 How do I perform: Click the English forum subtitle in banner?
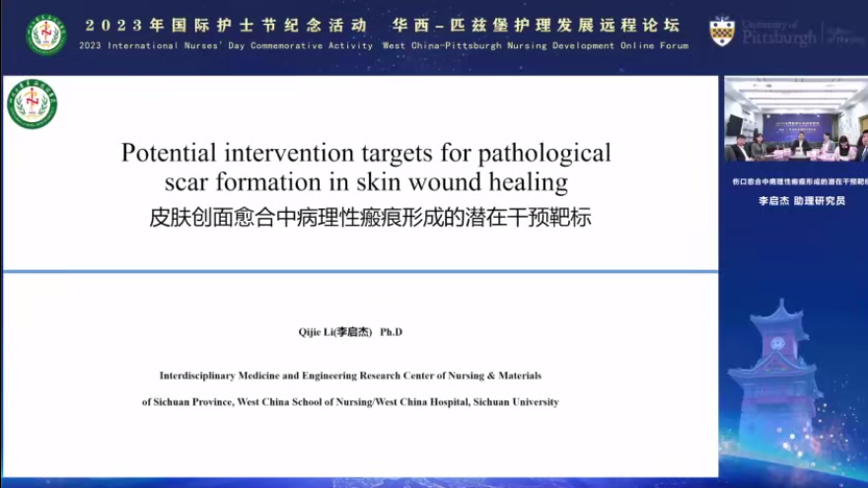384,45
